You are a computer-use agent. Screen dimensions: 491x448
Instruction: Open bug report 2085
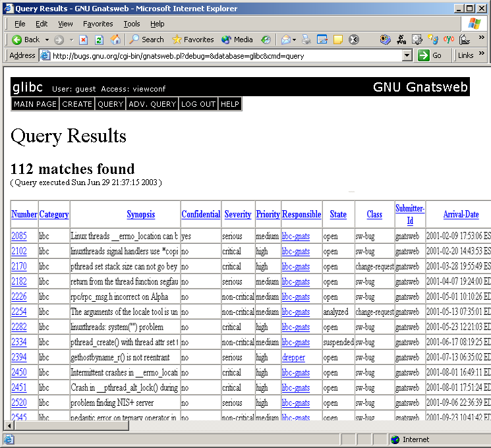(x=19, y=236)
